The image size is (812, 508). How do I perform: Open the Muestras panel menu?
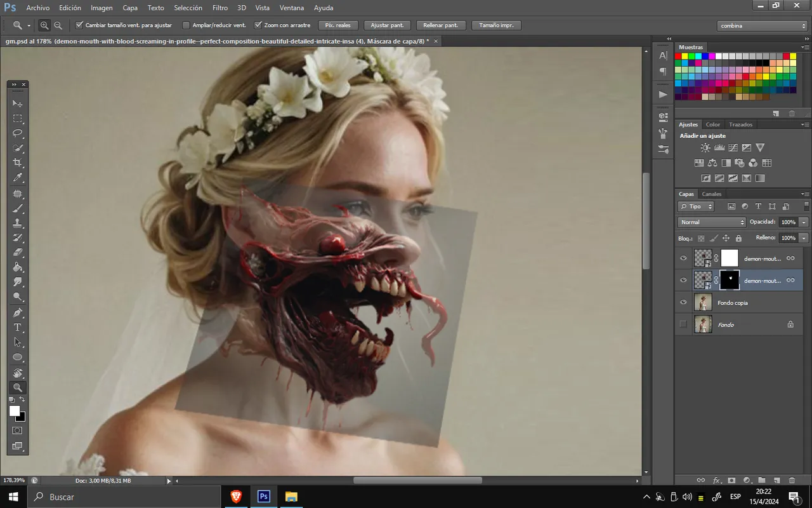point(805,47)
